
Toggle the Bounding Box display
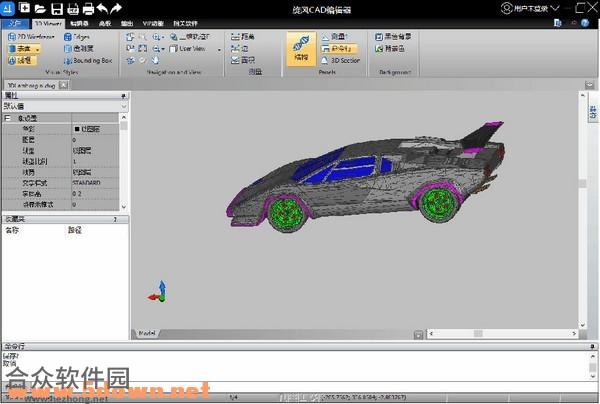click(88, 60)
